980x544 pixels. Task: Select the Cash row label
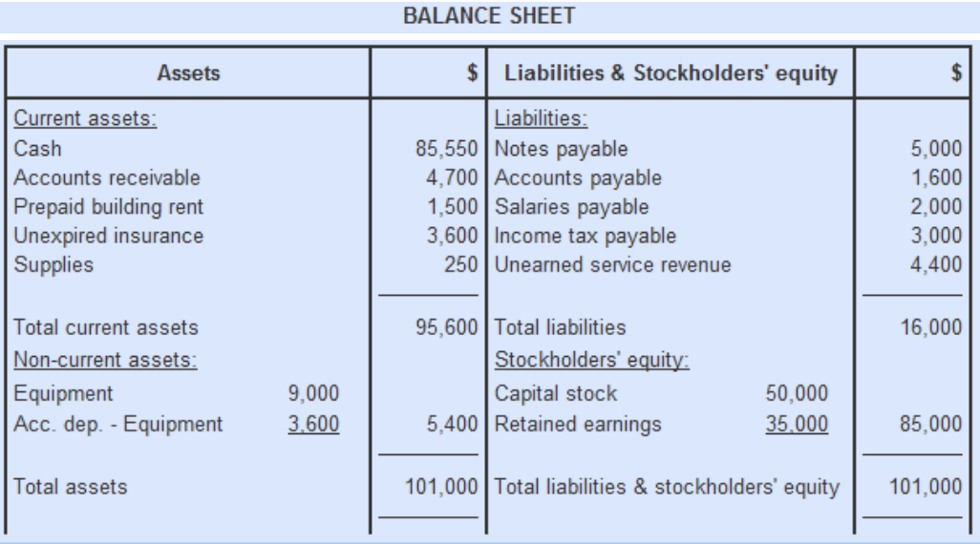coord(37,149)
